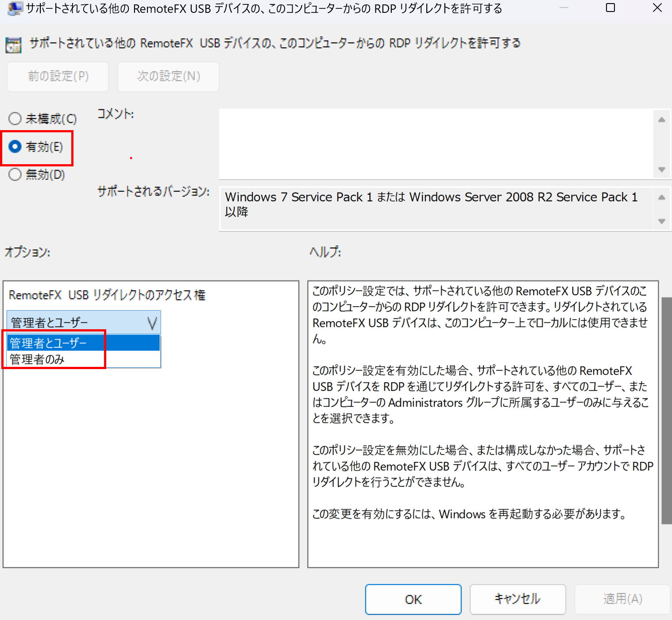Choose 管理者とユーザー from the dropdown list

tap(83, 343)
